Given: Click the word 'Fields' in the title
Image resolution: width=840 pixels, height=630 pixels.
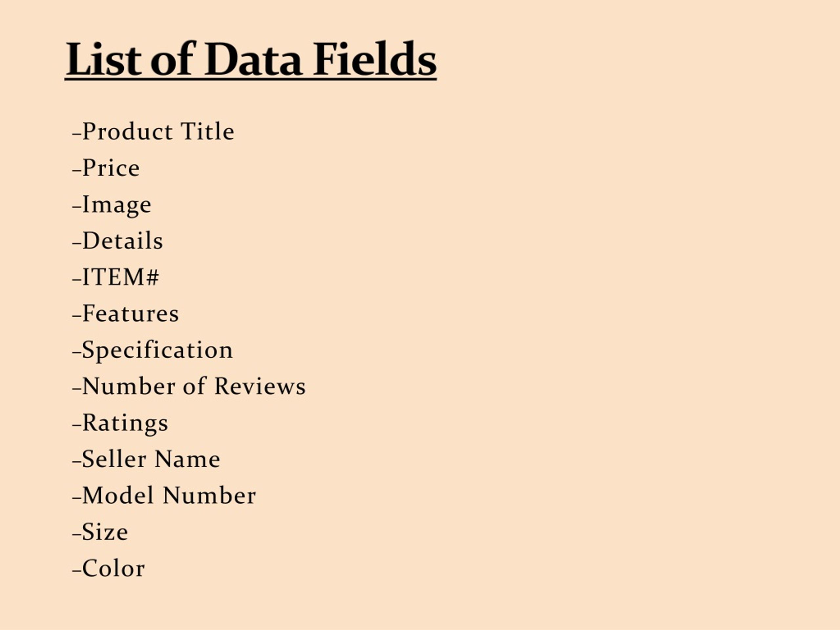Looking at the screenshot, I should tap(375, 59).
